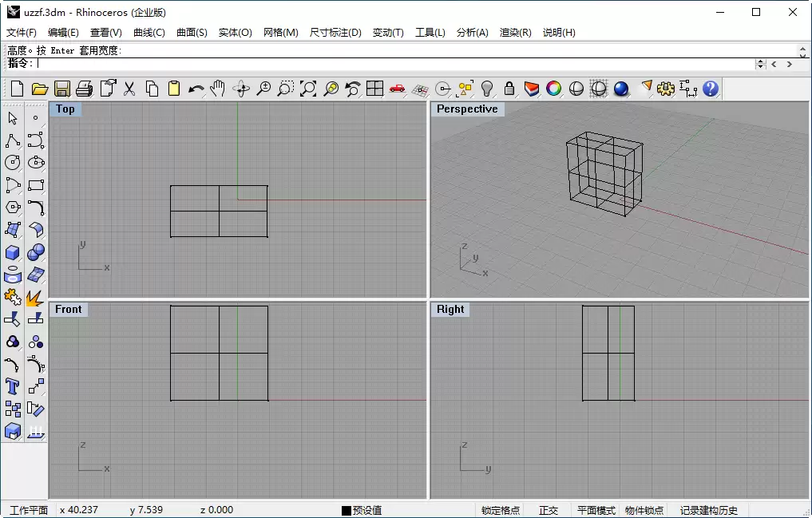
Task: Select the Rectangle tool
Action: 36,185
